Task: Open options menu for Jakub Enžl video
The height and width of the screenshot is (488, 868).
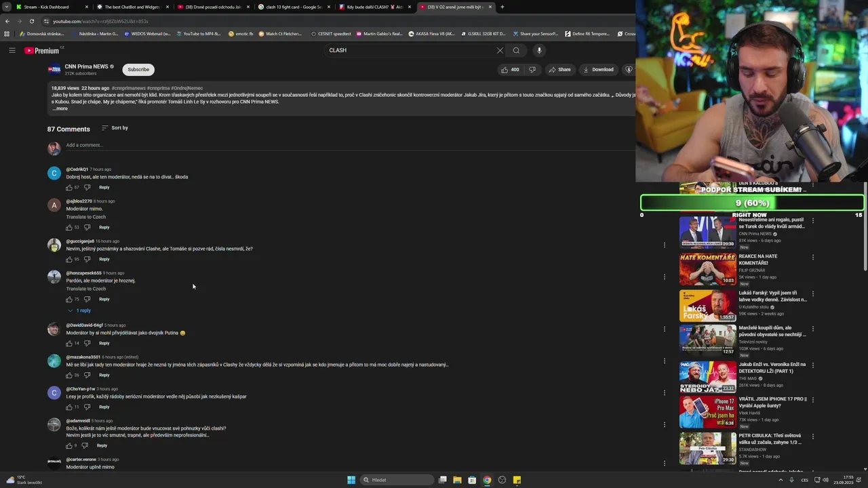Action: (x=812, y=365)
